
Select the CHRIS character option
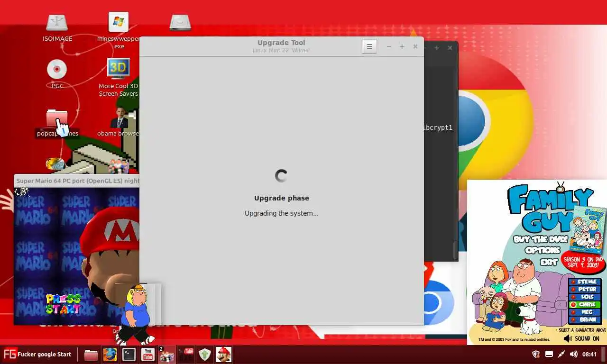(585, 304)
